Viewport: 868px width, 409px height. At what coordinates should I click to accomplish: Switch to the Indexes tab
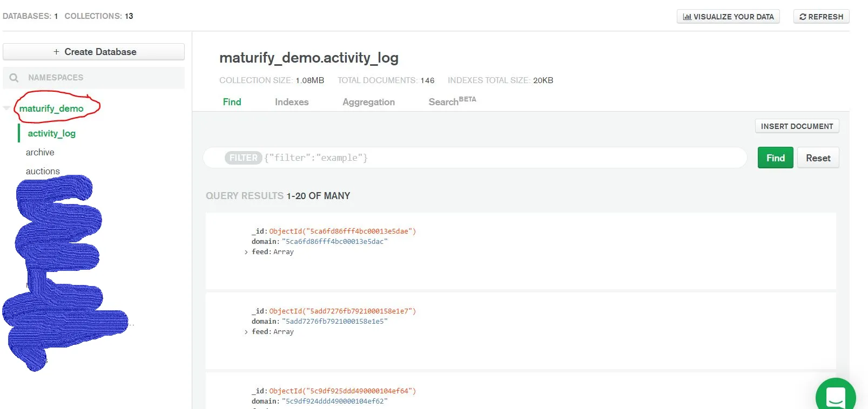coord(292,102)
